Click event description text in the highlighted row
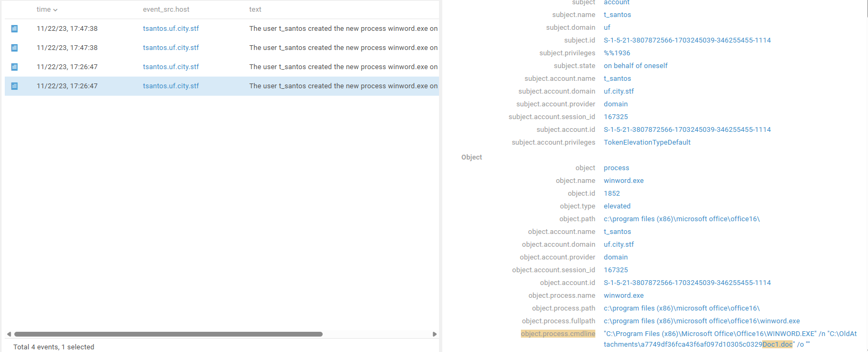The height and width of the screenshot is (352, 868). tap(343, 86)
